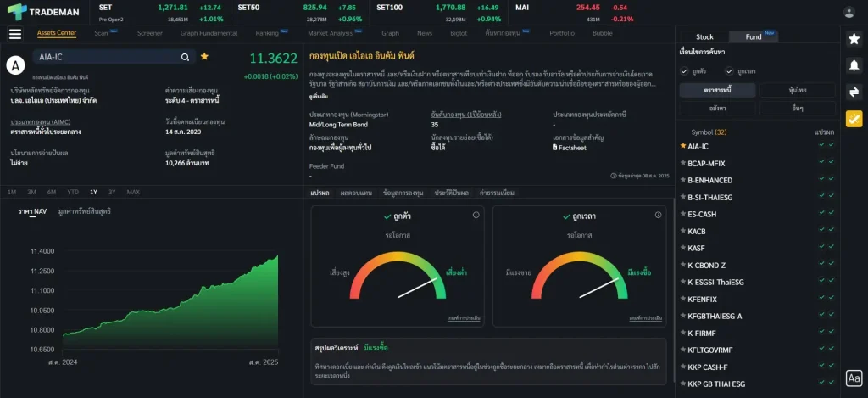Star B-ENHANCED in the symbol list

[683, 180]
